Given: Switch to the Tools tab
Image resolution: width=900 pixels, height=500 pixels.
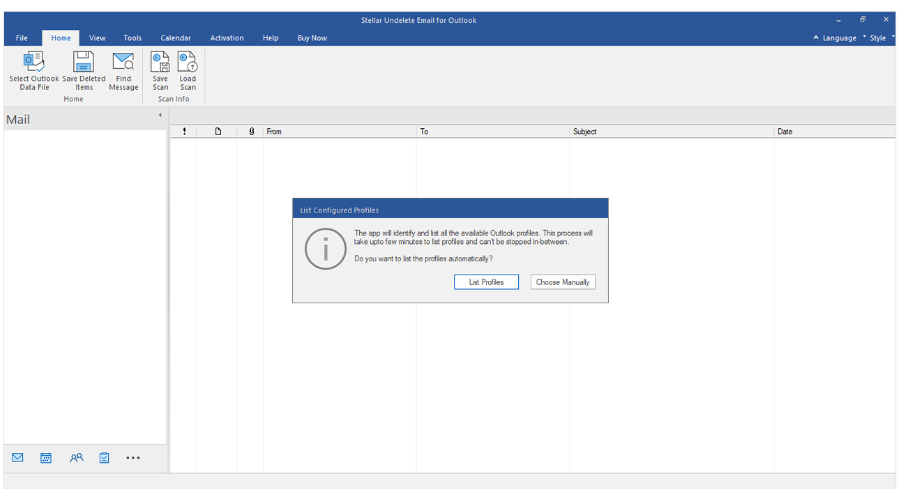Looking at the screenshot, I should pos(133,38).
